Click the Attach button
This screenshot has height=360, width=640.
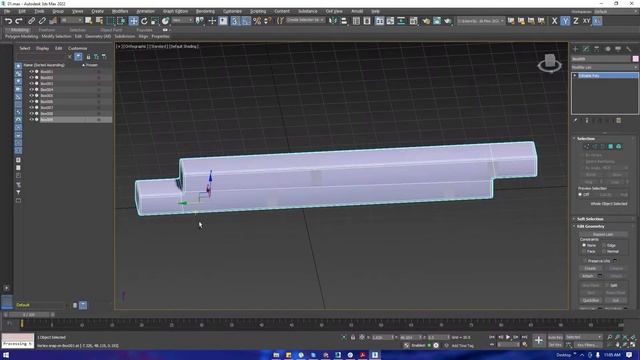[x=588, y=276]
